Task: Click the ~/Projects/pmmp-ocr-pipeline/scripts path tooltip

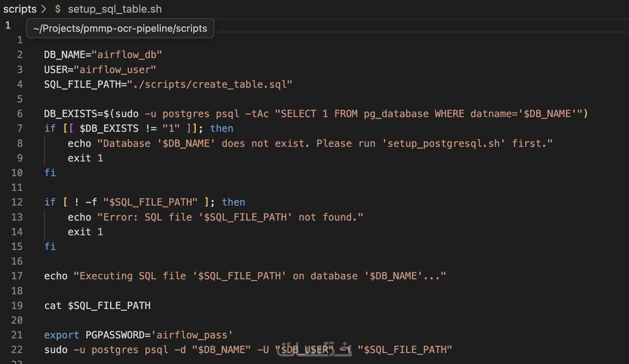Action: click(x=120, y=28)
